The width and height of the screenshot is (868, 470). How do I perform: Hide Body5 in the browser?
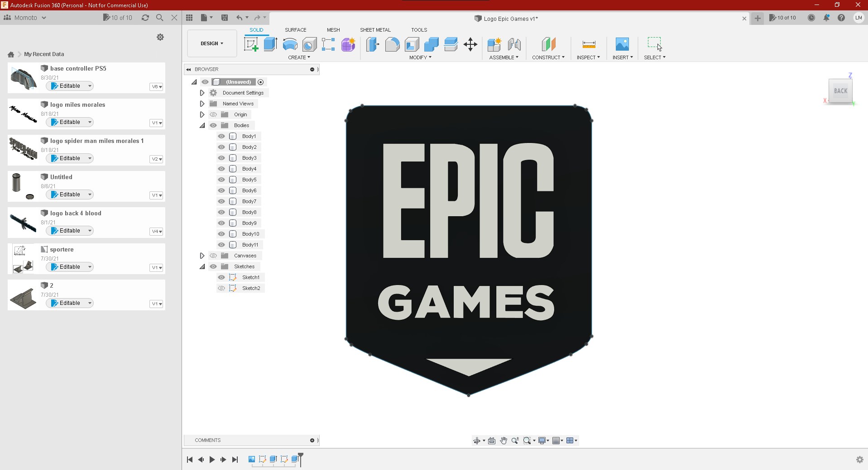point(221,180)
